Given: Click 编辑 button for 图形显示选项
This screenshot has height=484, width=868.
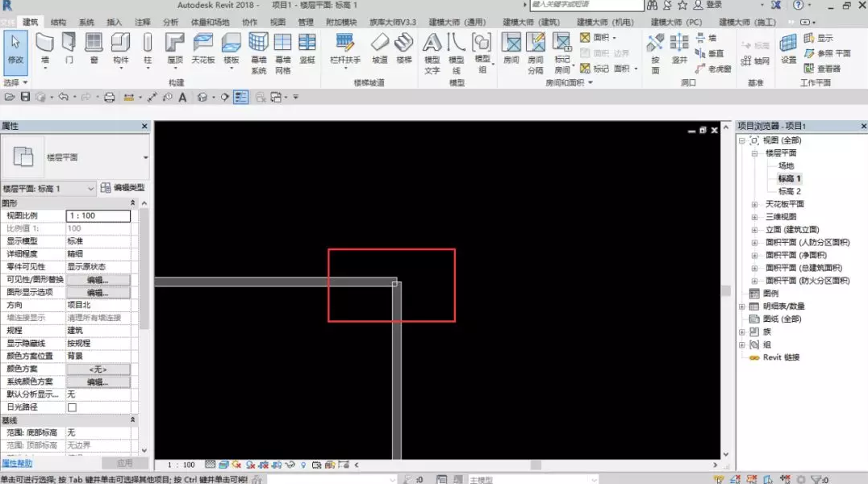Looking at the screenshot, I should [98, 292].
